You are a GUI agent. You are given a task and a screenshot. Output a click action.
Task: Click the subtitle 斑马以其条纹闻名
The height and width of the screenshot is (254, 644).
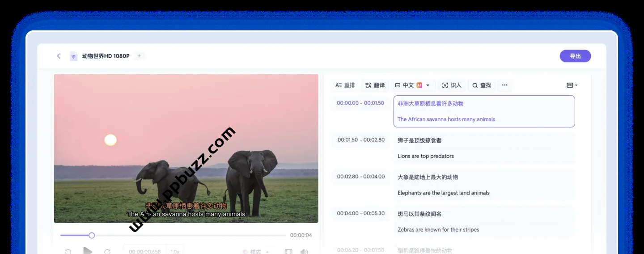419,214
